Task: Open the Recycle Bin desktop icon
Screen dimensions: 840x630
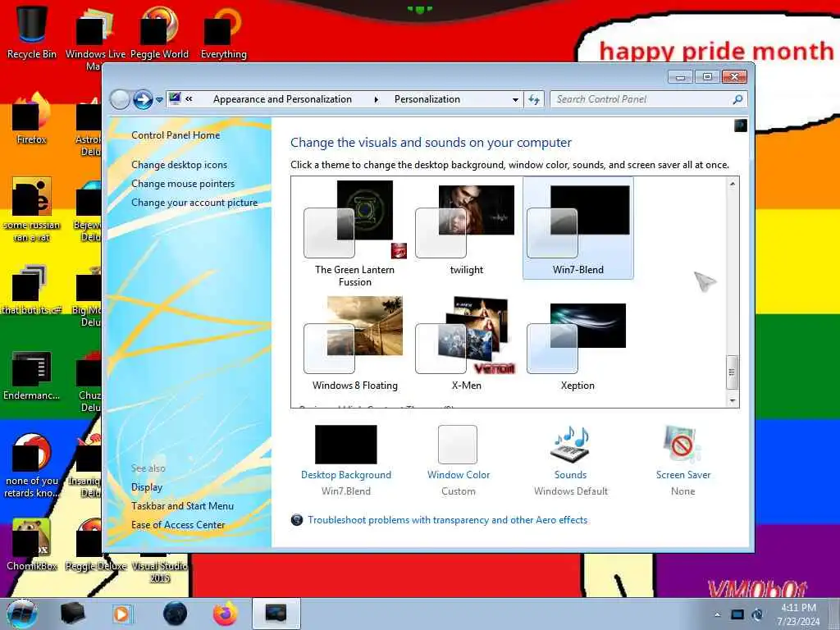Action: point(32,32)
